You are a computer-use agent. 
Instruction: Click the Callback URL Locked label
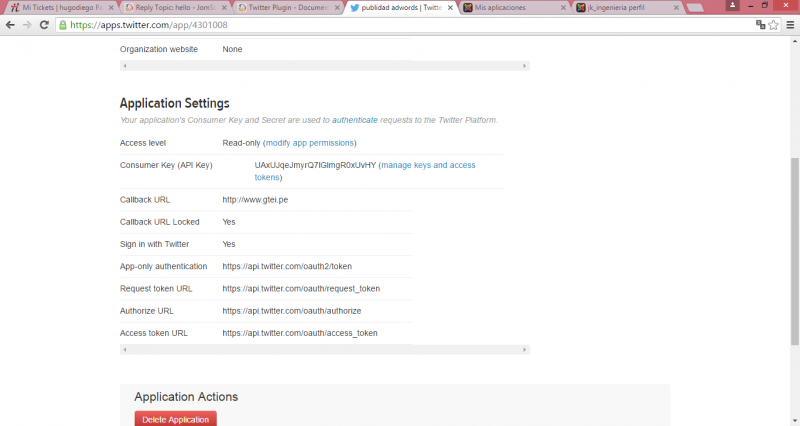(x=160, y=222)
